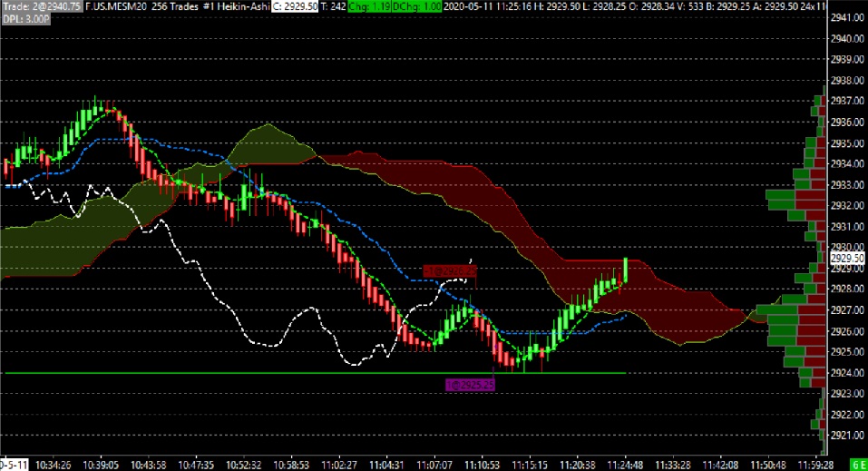
Task: Click the 2926.00 price scale label
Action: coord(847,331)
